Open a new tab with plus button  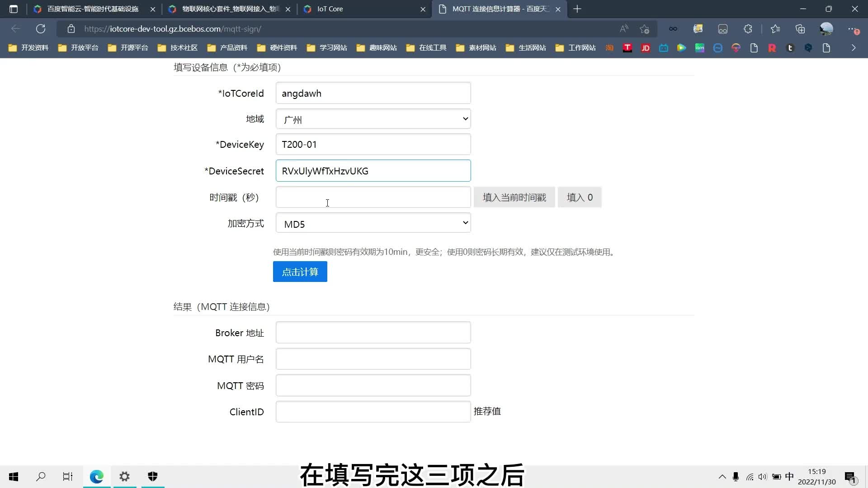(577, 9)
